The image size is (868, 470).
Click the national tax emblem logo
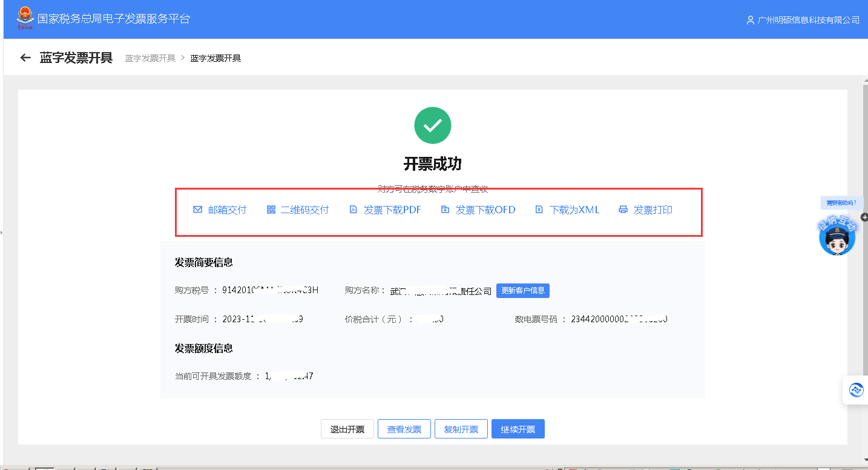pos(25,19)
